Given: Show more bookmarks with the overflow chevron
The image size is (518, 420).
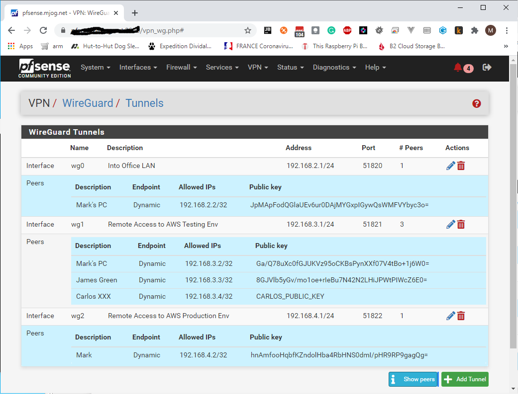Looking at the screenshot, I should pyautogui.click(x=506, y=46).
